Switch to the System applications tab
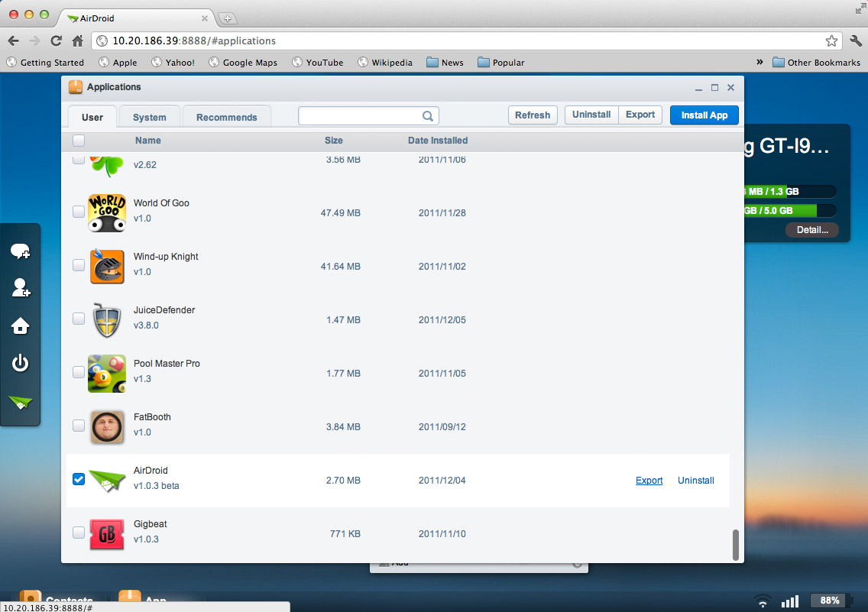 click(148, 117)
